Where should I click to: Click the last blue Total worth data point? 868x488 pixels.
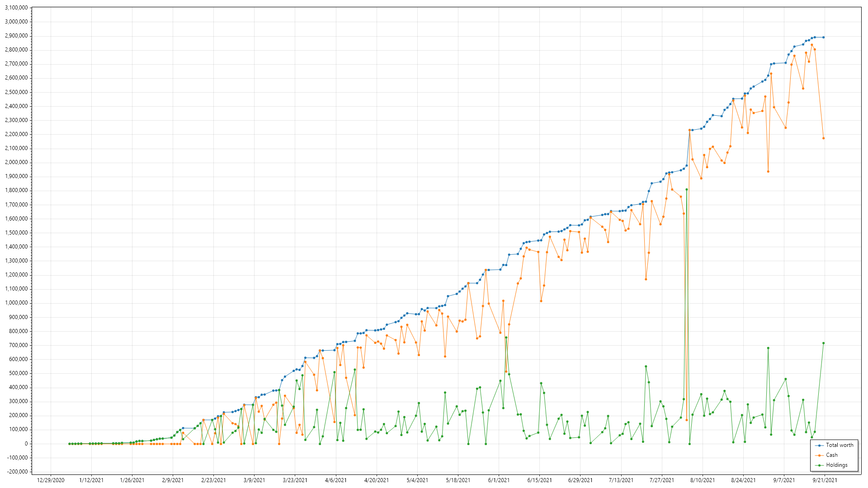point(823,38)
